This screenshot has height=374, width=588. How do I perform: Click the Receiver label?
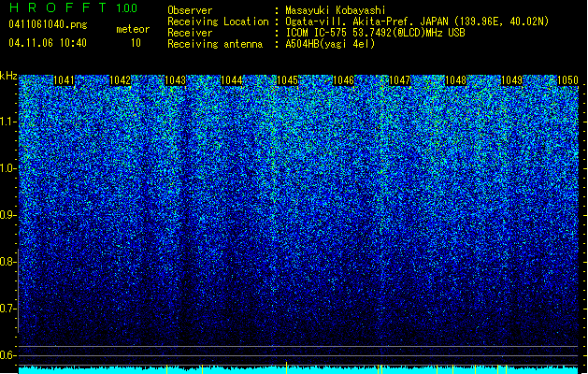pos(190,33)
